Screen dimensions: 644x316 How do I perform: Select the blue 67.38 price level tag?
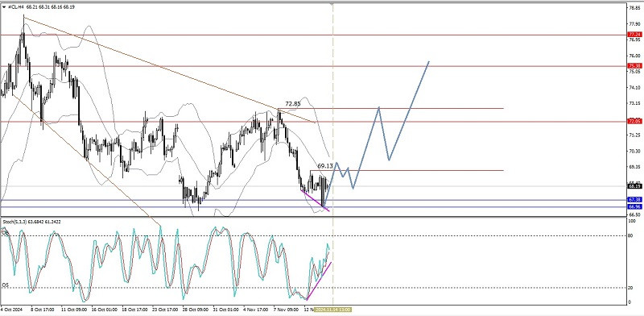click(635, 200)
